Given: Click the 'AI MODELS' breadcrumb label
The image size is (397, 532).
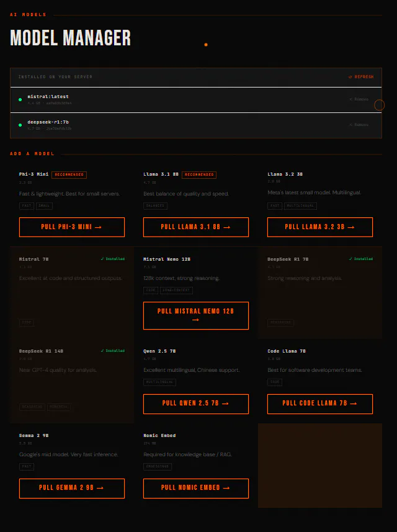Looking at the screenshot, I should [x=28, y=15].
